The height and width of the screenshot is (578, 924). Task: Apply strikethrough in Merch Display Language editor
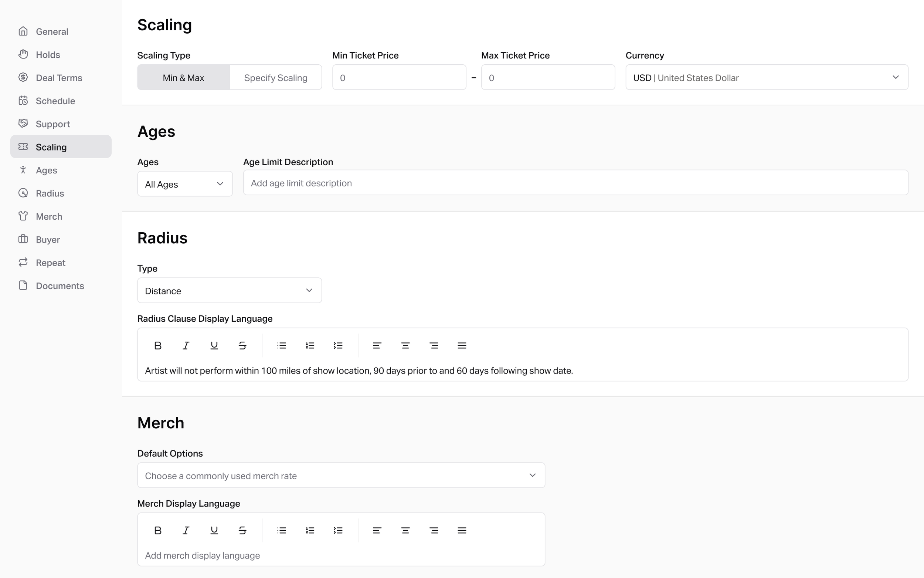pos(242,530)
